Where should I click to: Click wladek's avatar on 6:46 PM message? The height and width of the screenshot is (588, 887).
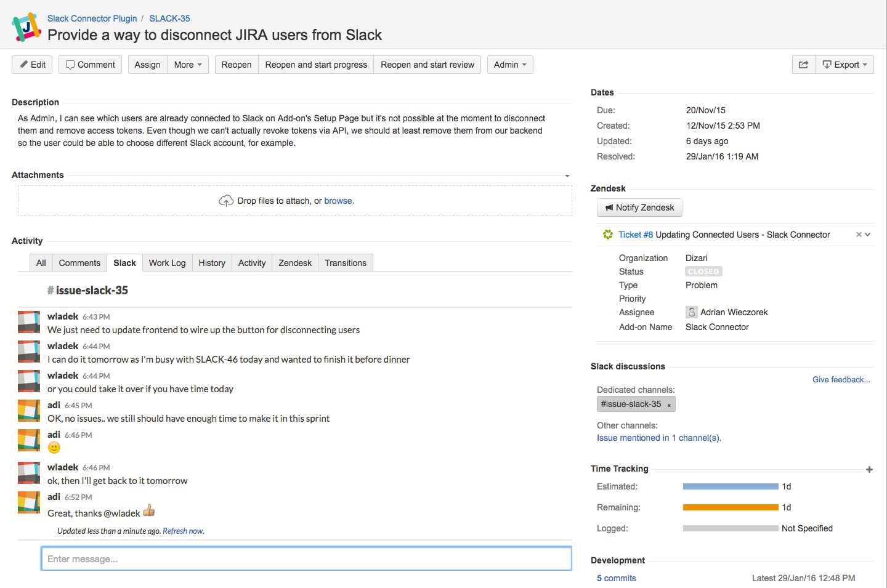pyautogui.click(x=29, y=473)
